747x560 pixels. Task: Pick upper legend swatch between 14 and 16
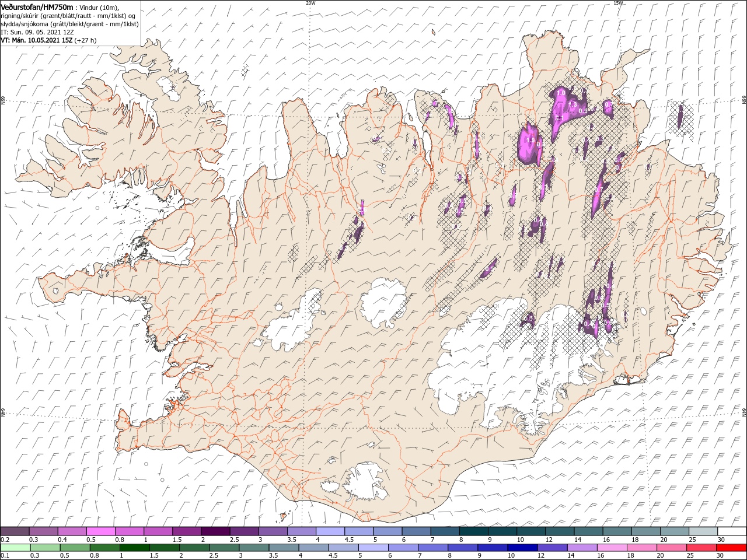588,531
